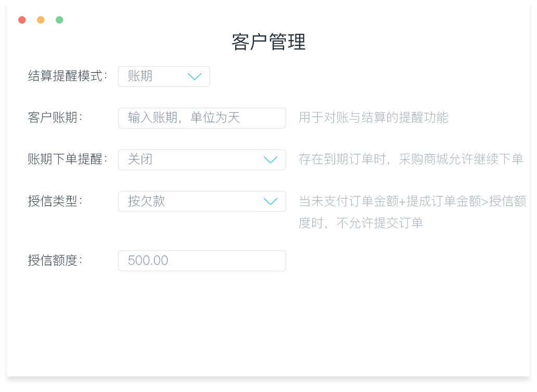Click the chevron arrow beside 关闭
537x392 pixels.
point(271,160)
